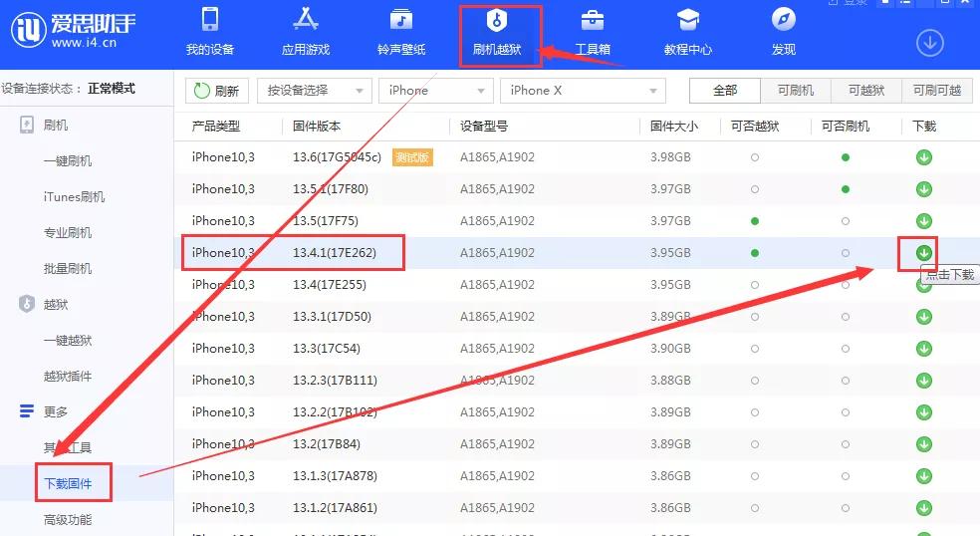Open 批量刷机 in the sidebar
Screen dimensions: 980x536
pyautogui.click(x=68, y=269)
